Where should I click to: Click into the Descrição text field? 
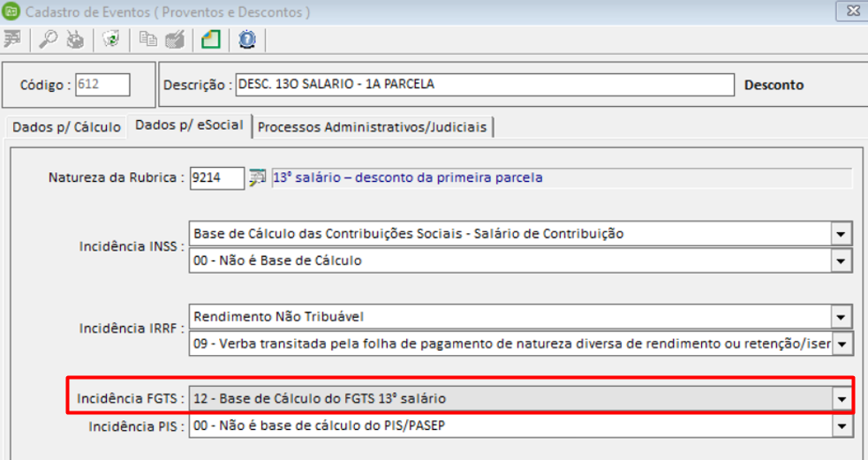484,85
